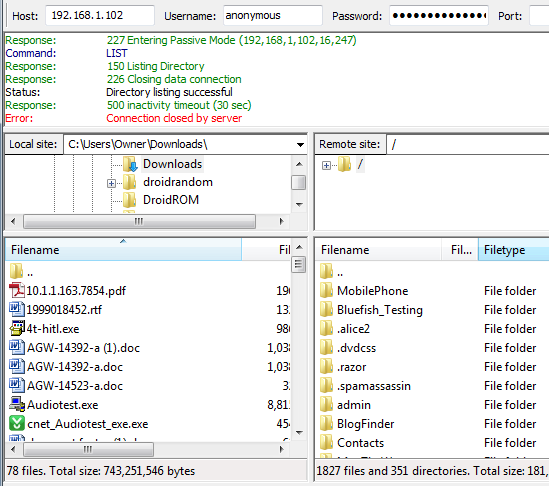Click the Word icon of AGW-14392-a (1).doc
The height and width of the screenshot is (486, 549).
click(x=16, y=347)
